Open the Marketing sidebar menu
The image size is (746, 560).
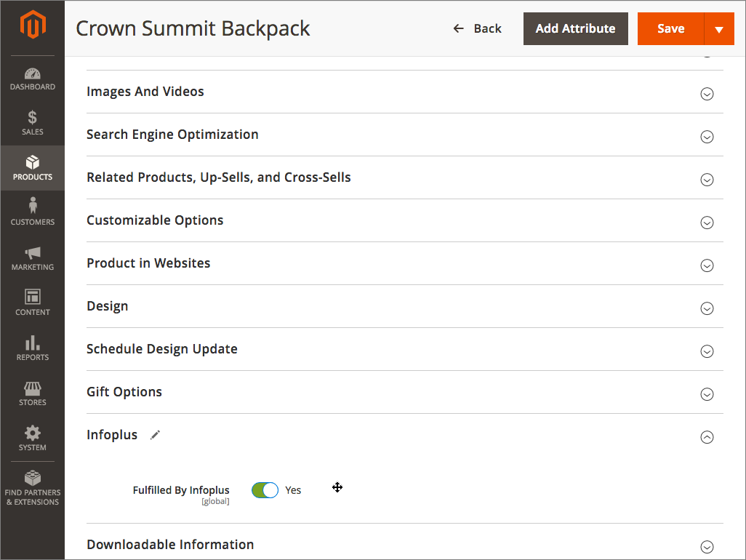32,258
